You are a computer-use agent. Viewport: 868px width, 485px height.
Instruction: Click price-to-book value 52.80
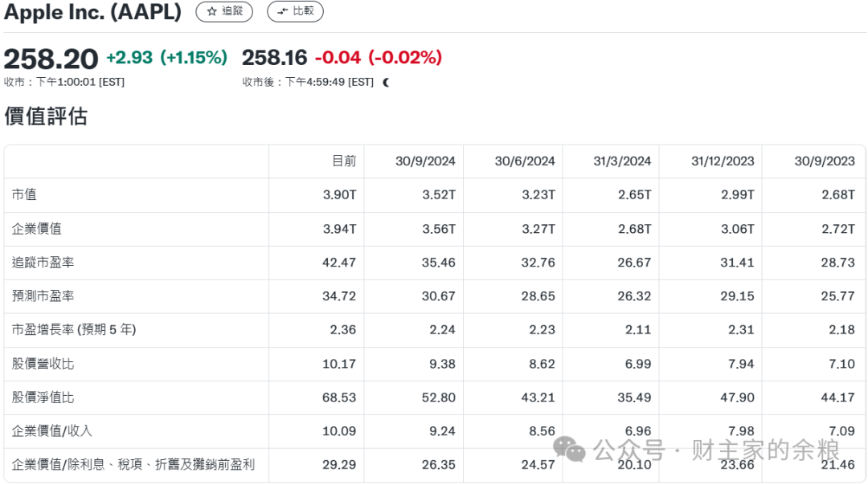439,397
